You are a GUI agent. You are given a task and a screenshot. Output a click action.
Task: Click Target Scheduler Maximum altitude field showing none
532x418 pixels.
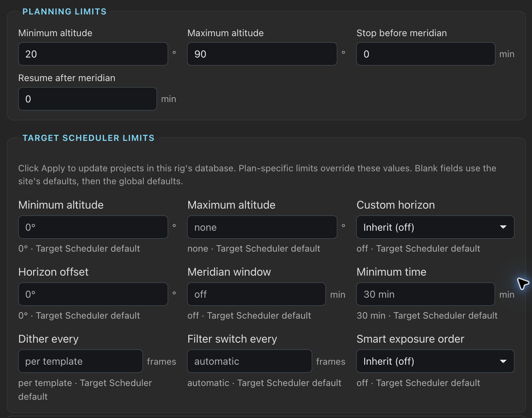click(262, 227)
